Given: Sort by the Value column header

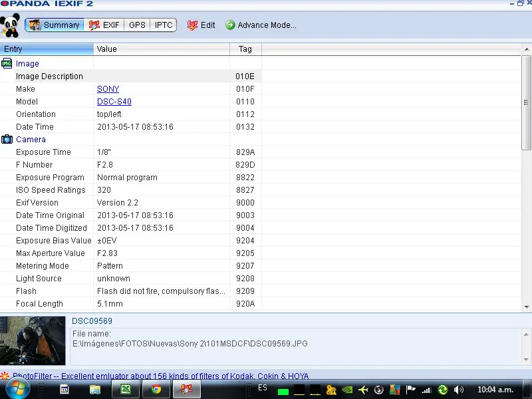Looking at the screenshot, I should tap(162, 49).
